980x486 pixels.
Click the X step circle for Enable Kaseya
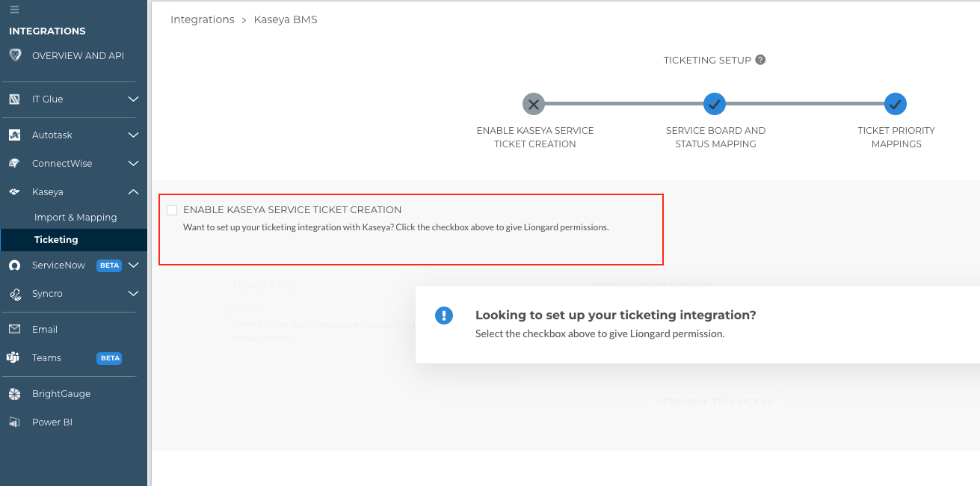(x=534, y=104)
